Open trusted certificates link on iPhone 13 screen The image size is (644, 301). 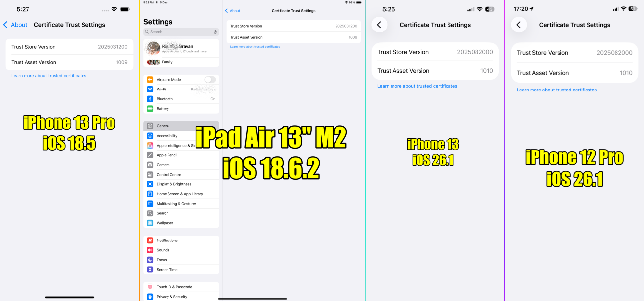(417, 86)
